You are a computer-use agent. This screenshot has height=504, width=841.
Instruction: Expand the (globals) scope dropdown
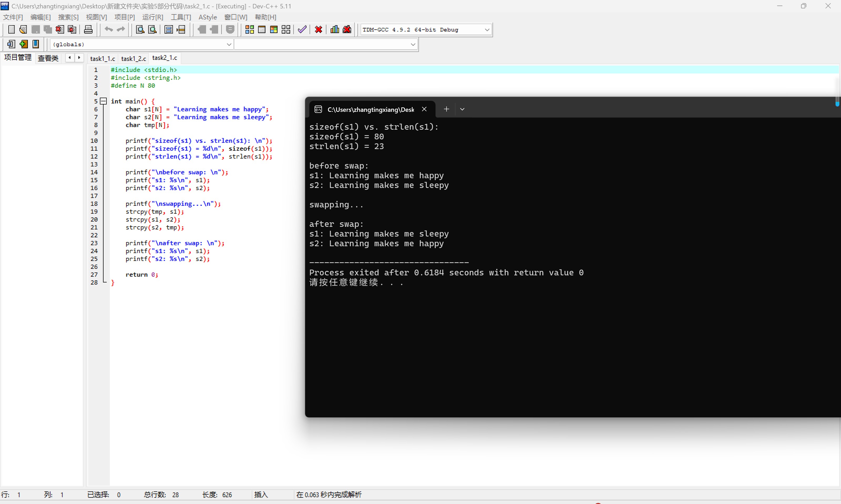tap(229, 44)
